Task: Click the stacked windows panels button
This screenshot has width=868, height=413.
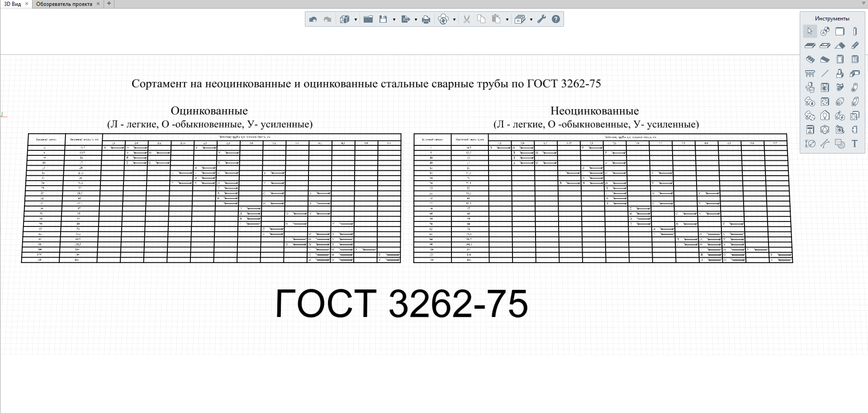Action: coord(520,19)
